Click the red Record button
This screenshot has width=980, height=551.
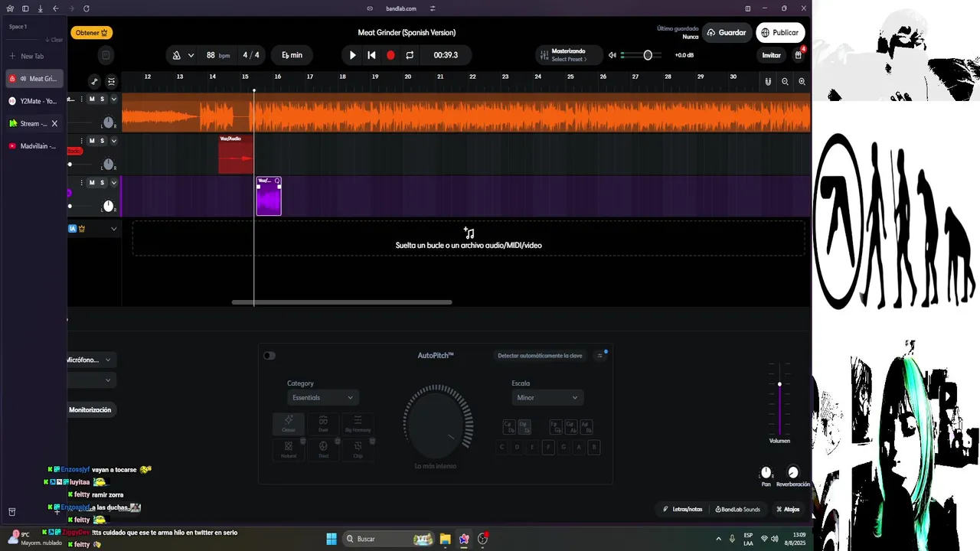[x=390, y=55]
